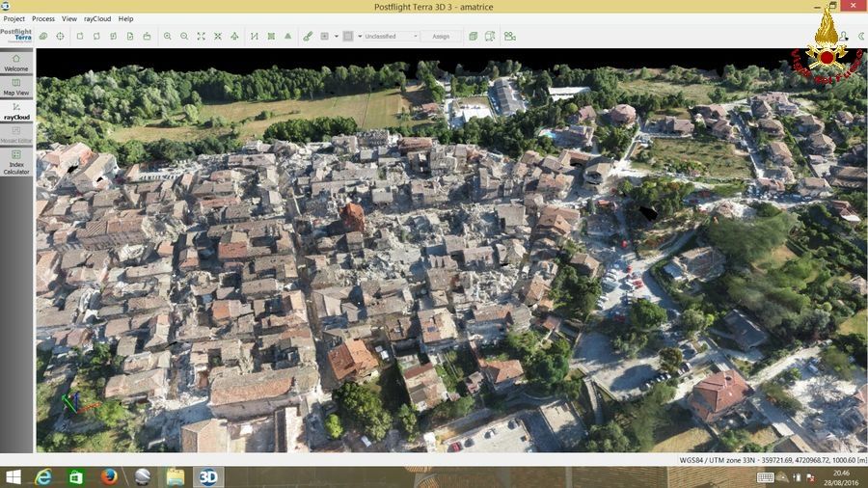
Task: Open the Process menu
Action: coord(43,18)
